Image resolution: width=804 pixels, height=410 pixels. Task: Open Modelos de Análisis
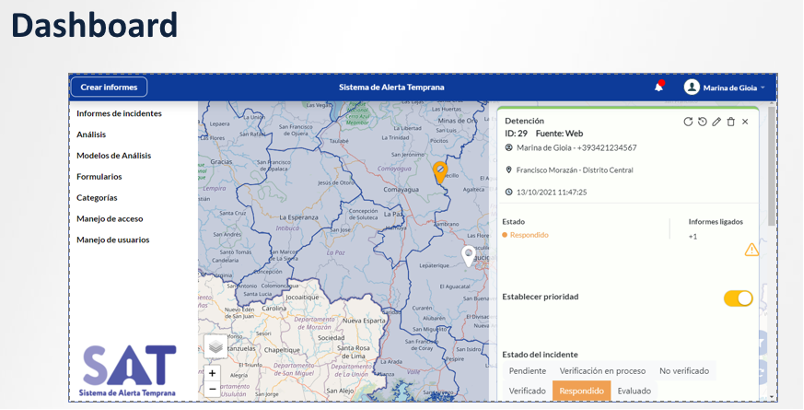coord(114,155)
